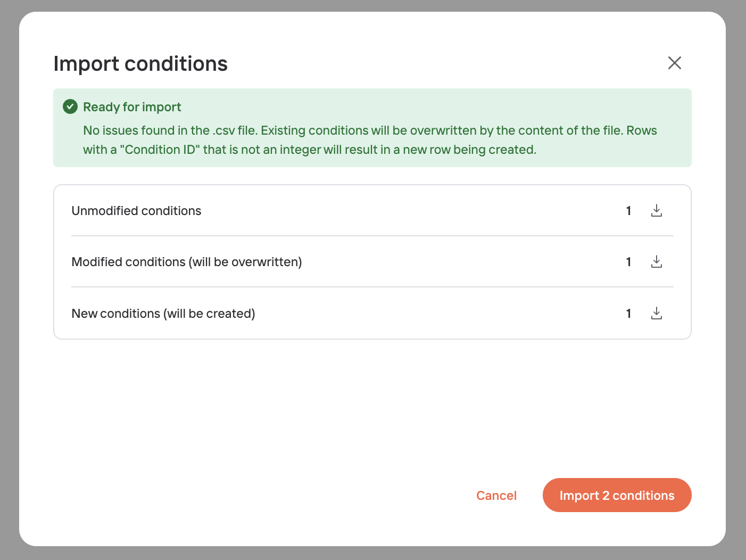Close the Import conditions dialog
746x560 pixels.
click(674, 63)
